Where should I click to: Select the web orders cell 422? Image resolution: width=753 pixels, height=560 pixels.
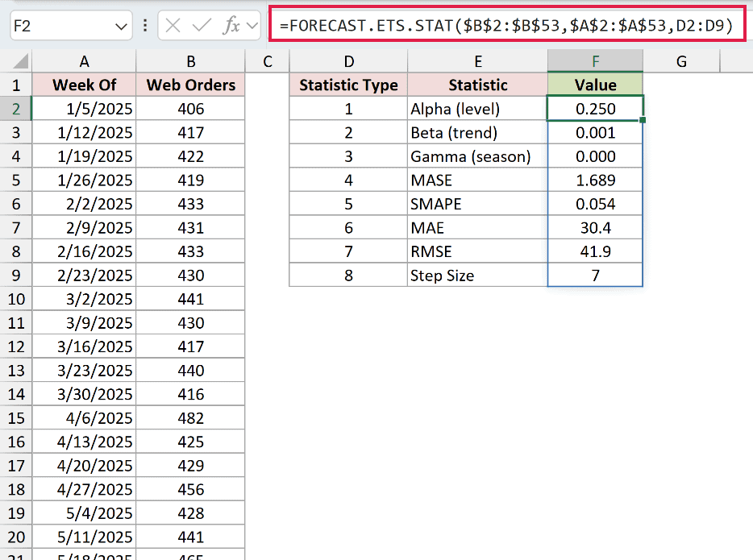tap(190, 156)
